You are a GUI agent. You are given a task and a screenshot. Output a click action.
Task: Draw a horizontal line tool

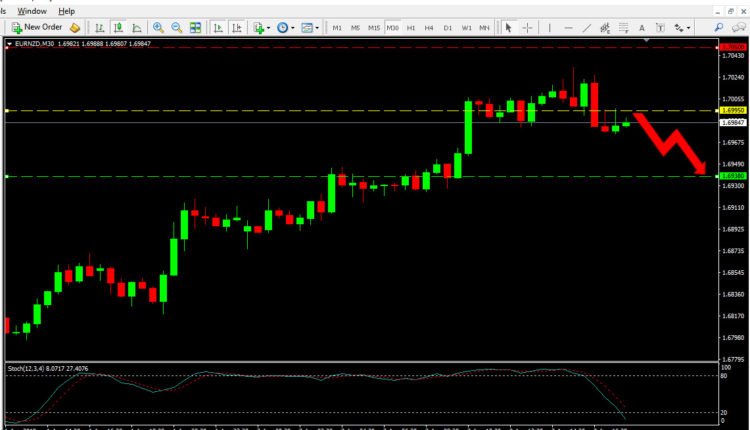pyautogui.click(x=568, y=28)
